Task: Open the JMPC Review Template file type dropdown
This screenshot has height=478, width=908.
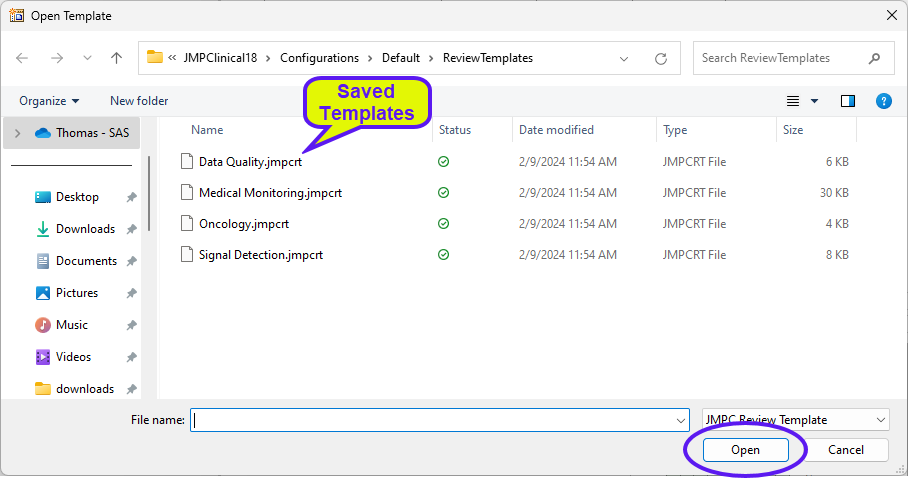Action: (795, 419)
